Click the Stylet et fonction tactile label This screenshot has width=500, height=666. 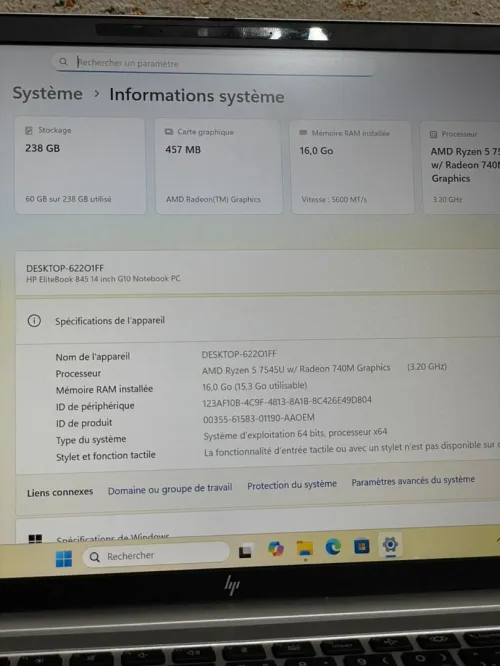tap(106, 456)
